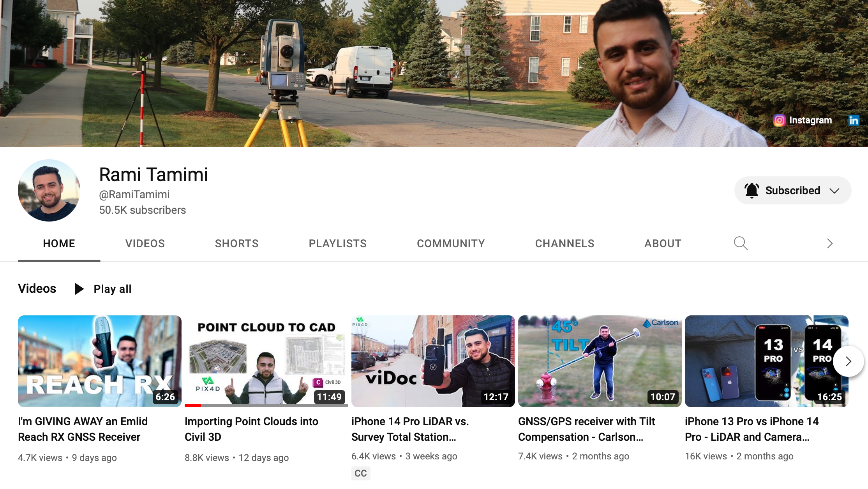
Task: Open 'iPhone 13 Pro vs iPhone 14' title
Action: point(752,429)
